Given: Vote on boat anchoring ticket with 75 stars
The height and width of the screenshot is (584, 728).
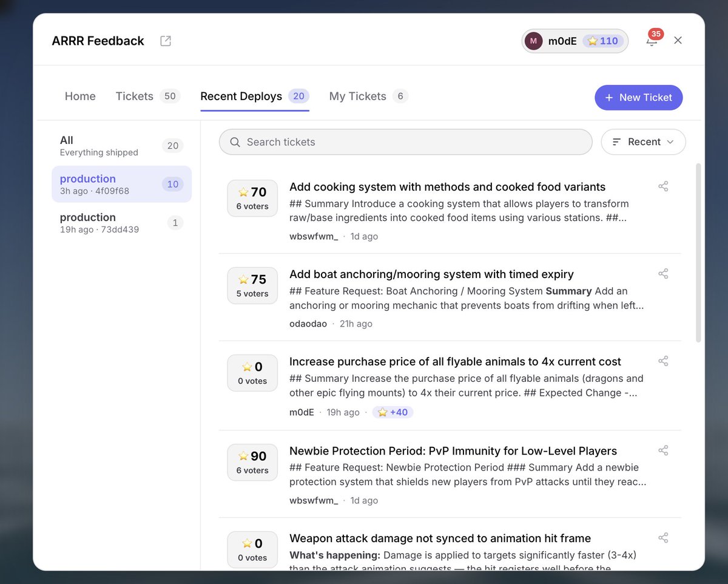Looking at the screenshot, I should coord(252,286).
